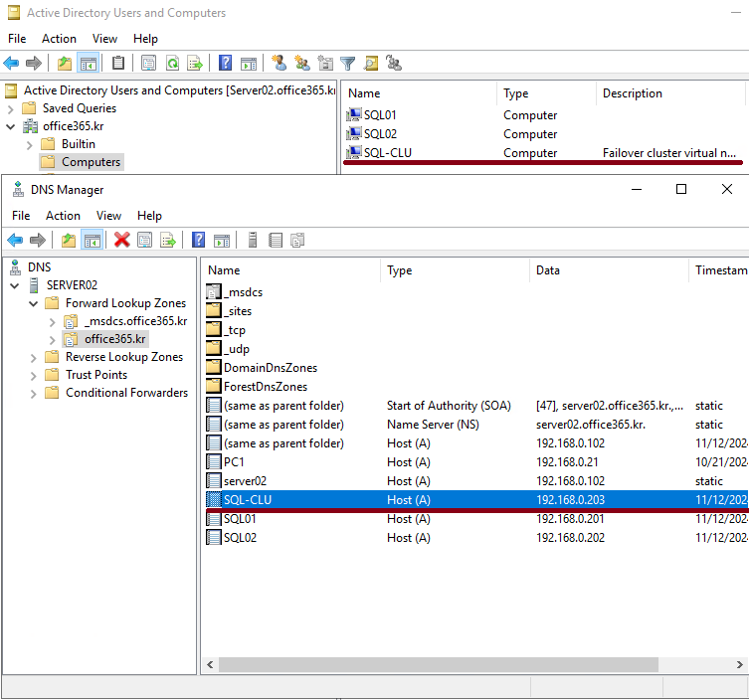Collapse Forward Lookup Zones
Viewport: 749px width, 700px height.
(34, 303)
